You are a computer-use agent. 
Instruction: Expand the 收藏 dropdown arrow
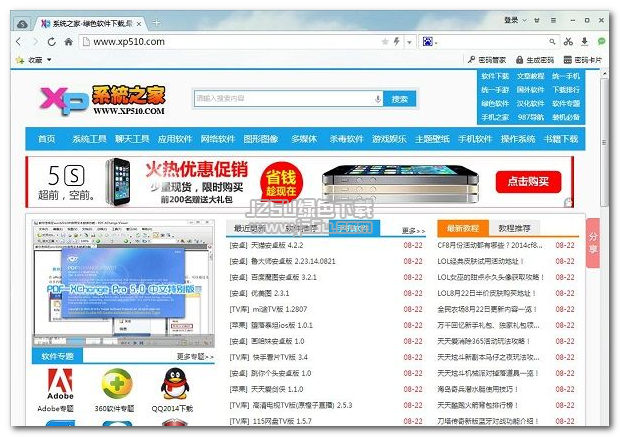click(49, 60)
